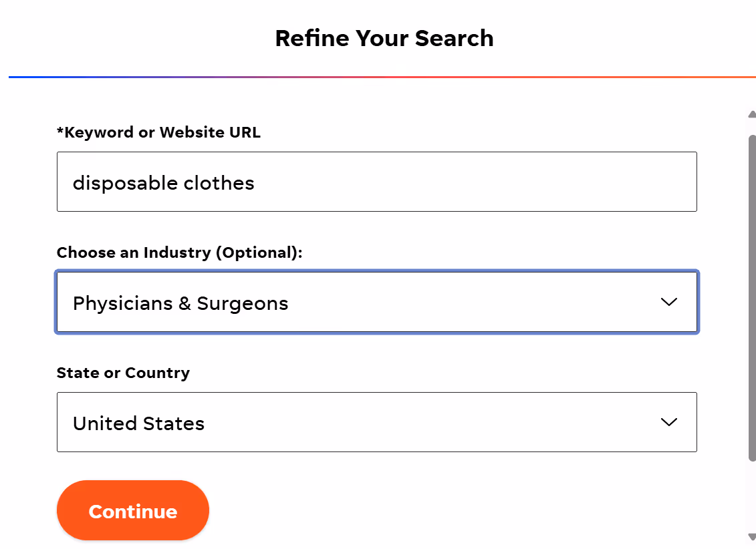Click the United States field to change country

377,422
